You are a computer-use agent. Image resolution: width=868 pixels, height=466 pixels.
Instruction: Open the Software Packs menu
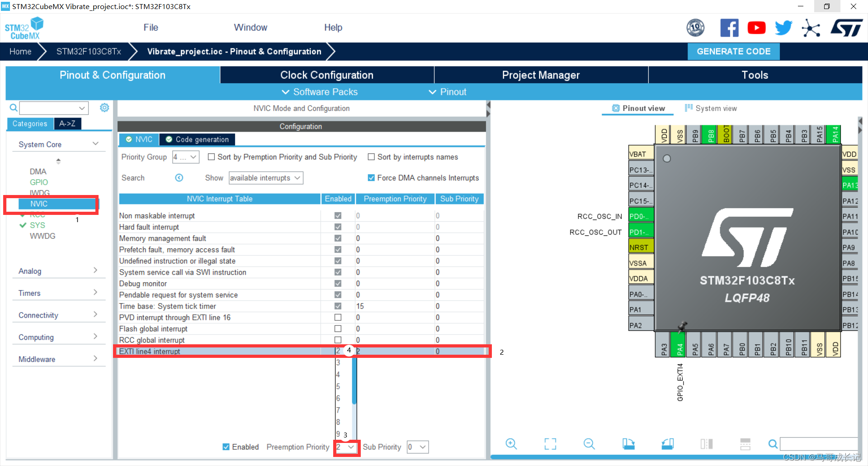click(x=320, y=92)
